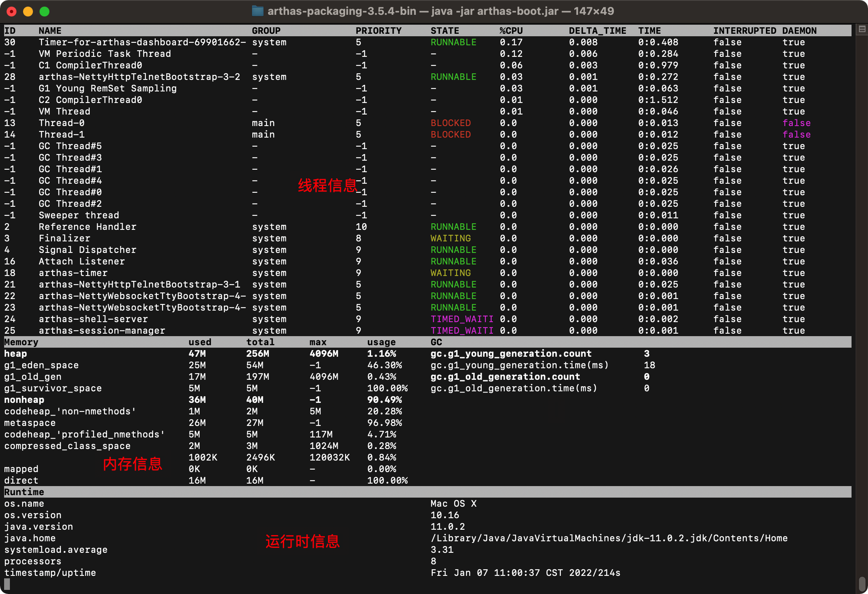Click the java.home path value

609,538
